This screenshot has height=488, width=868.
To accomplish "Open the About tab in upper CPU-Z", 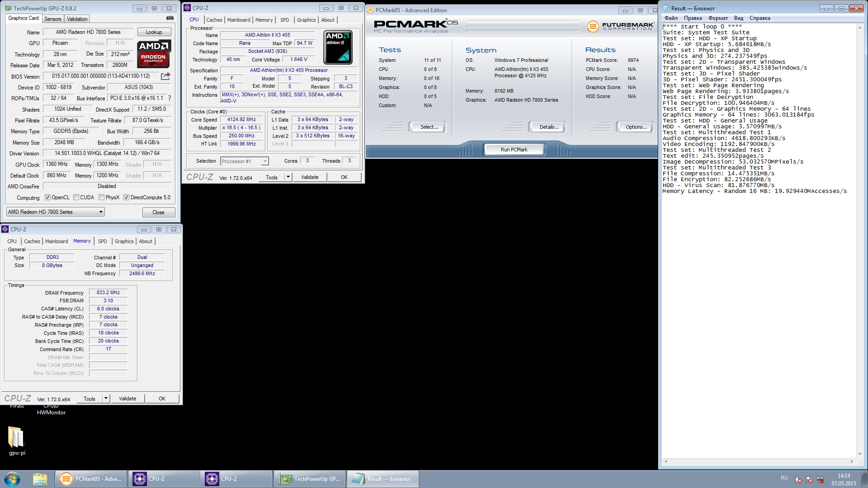I will [328, 20].
